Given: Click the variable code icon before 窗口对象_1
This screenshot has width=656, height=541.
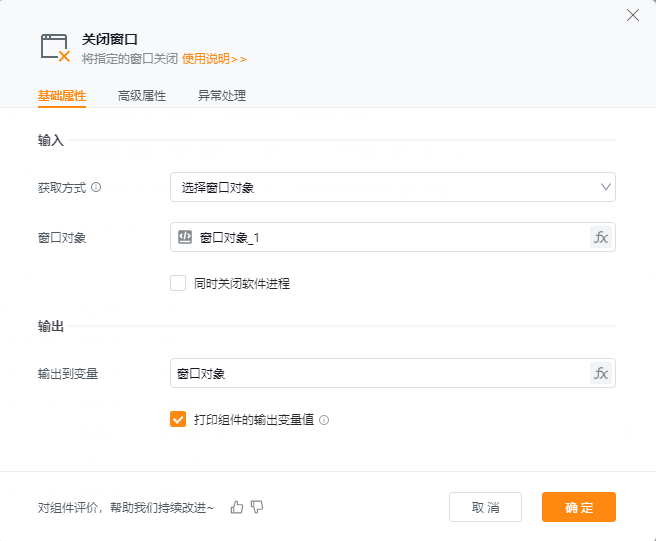Looking at the screenshot, I should [x=185, y=237].
